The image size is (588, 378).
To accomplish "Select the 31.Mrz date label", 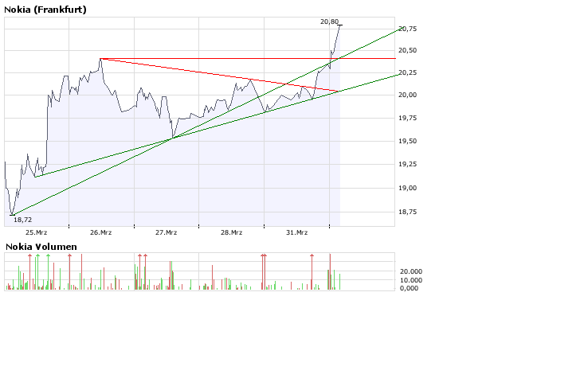I will pyautogui.click(x=296, y=232).
